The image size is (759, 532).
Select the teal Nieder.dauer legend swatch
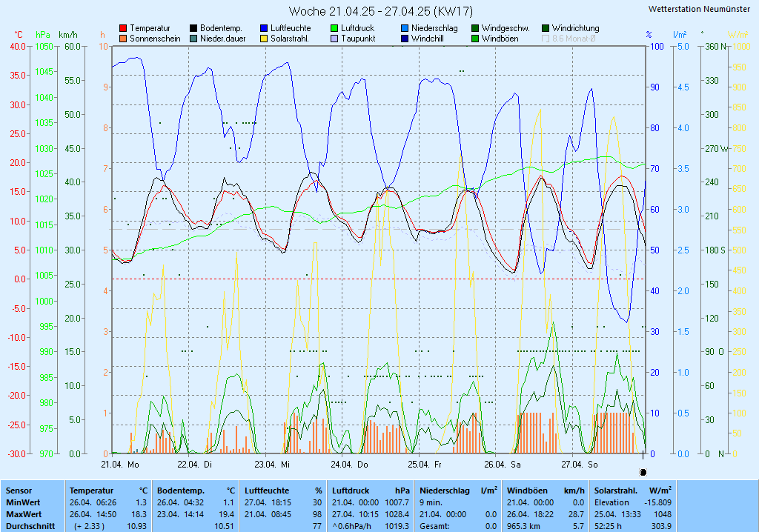point(193,39)
